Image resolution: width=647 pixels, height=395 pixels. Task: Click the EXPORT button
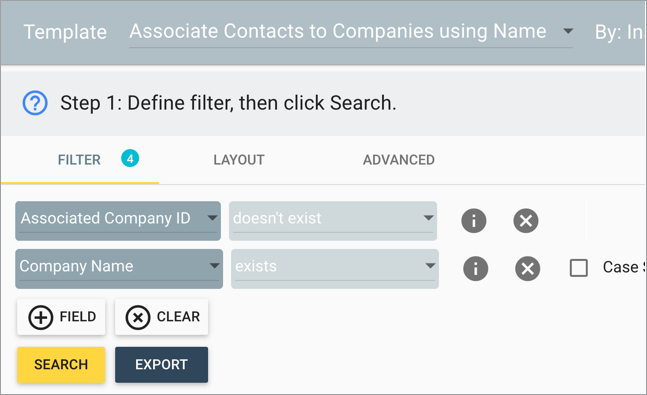click(x=161, y=365)
